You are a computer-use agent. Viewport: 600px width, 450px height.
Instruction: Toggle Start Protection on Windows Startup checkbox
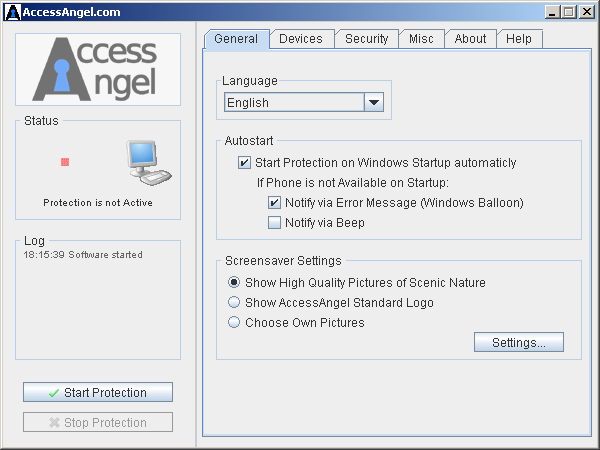pos(244,163)
